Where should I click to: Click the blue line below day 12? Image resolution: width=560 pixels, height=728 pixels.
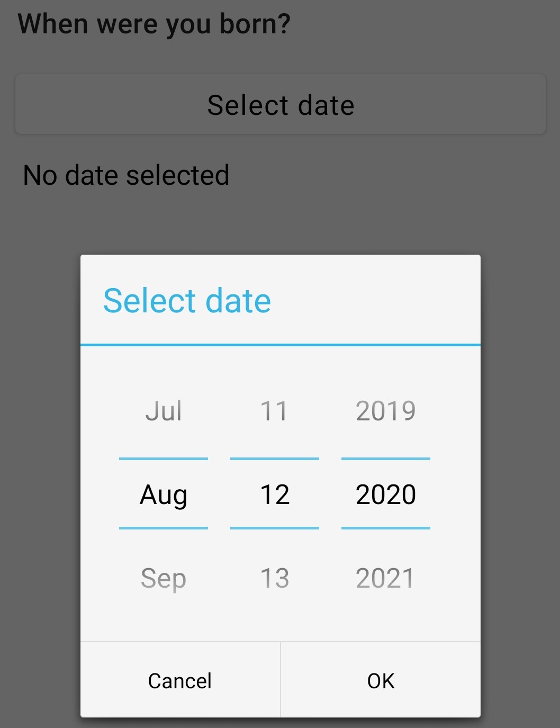click(x=275, y=528)
